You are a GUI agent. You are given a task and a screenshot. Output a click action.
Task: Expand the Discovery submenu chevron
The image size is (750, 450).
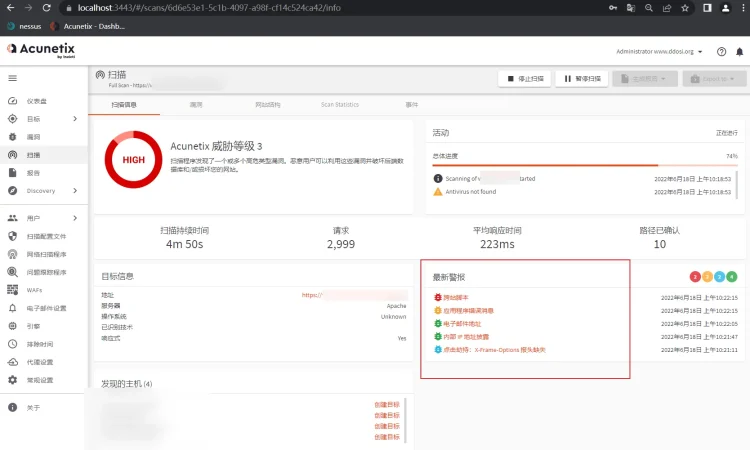point(75,191)
